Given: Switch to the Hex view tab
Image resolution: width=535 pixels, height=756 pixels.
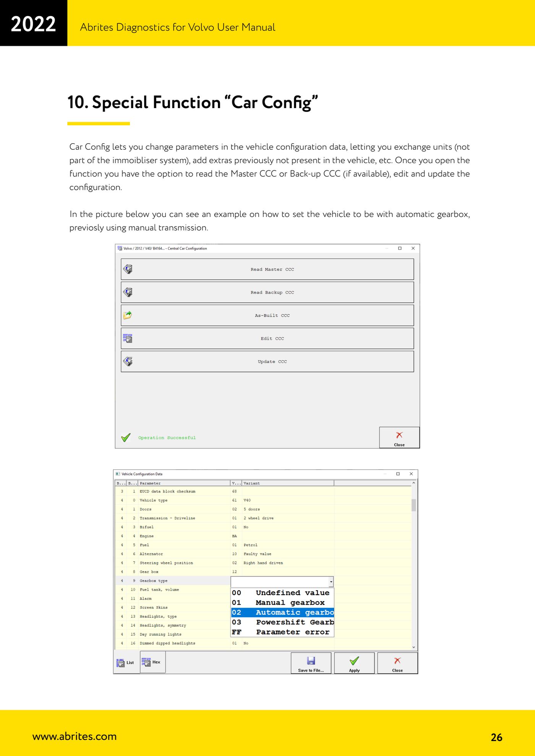Looking at the screenshot, I should (x=152, y=662).
